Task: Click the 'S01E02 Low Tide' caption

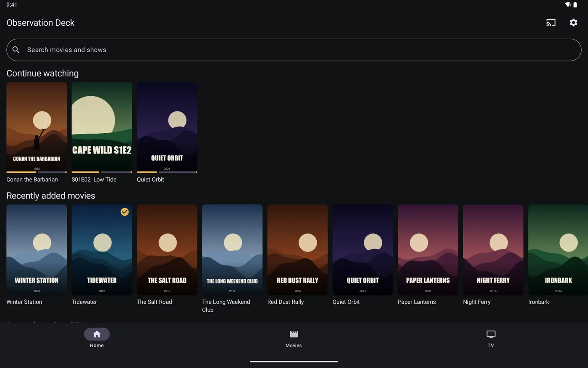Action: tap(94, 180)
